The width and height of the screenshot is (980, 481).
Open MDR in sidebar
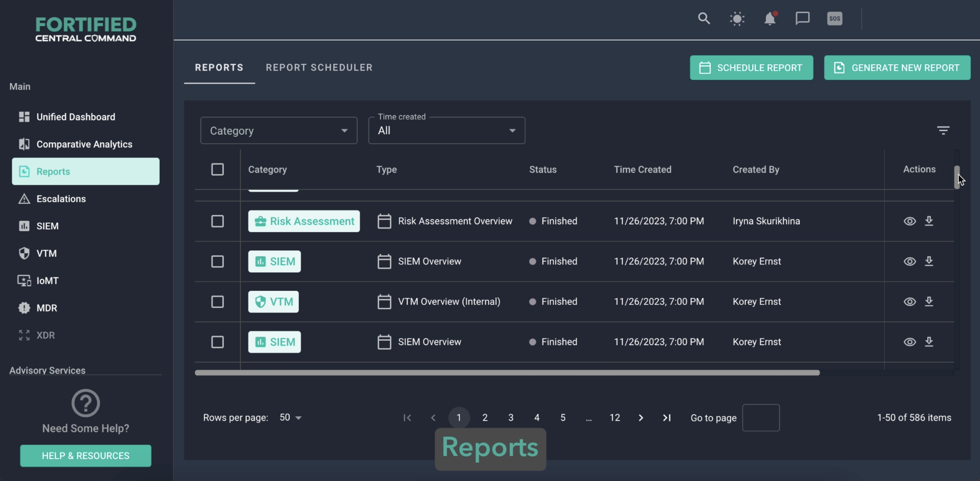tap(85, 308)
